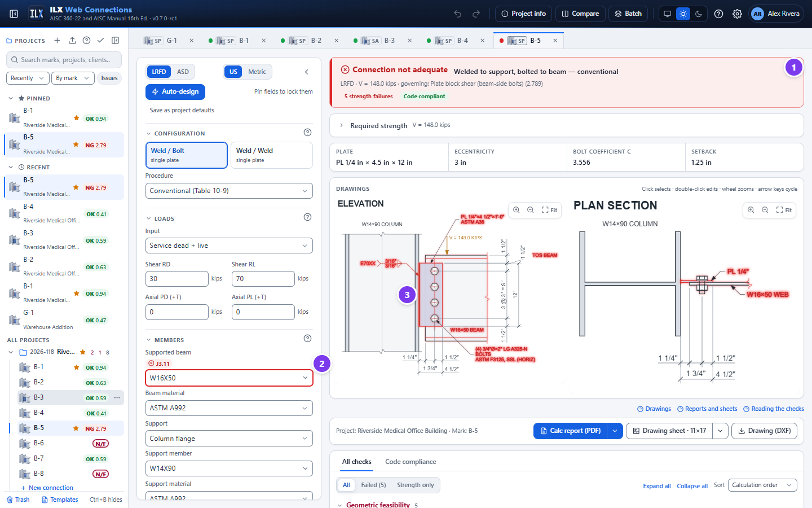Toggle the left sidebar panel icon
The image size is (812, 508).
tap(14, 14)
